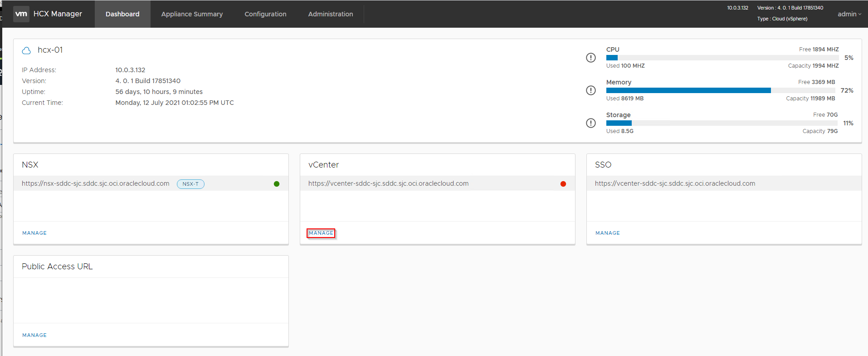Click the hcx-01 appliance name
868x356 pixels.
(x=50, y=50)
